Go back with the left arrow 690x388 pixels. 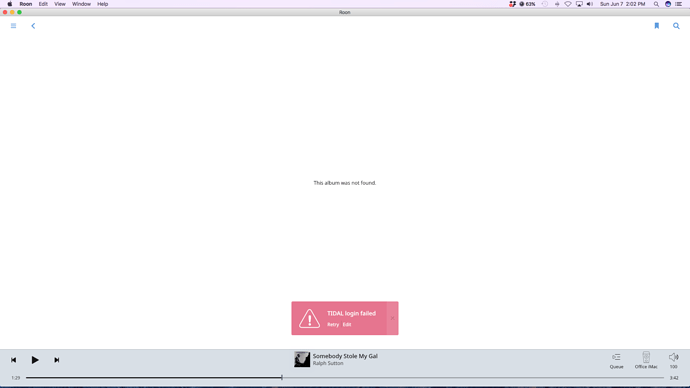[33, 26]
